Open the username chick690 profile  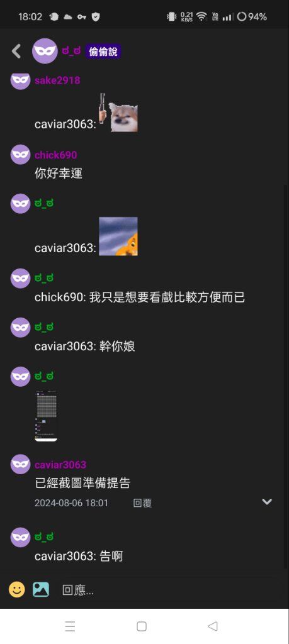tap(55, 155)
